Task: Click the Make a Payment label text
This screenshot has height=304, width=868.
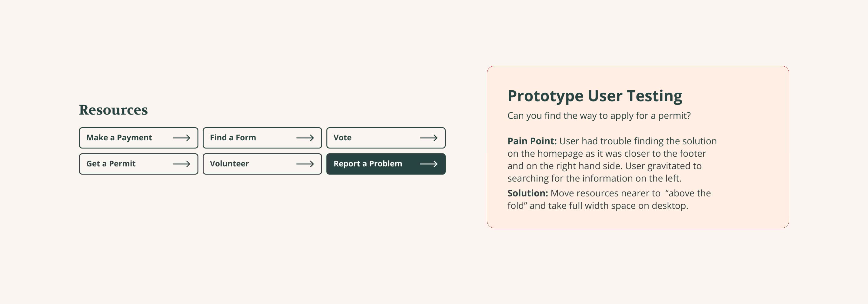Action: [119, 138]
